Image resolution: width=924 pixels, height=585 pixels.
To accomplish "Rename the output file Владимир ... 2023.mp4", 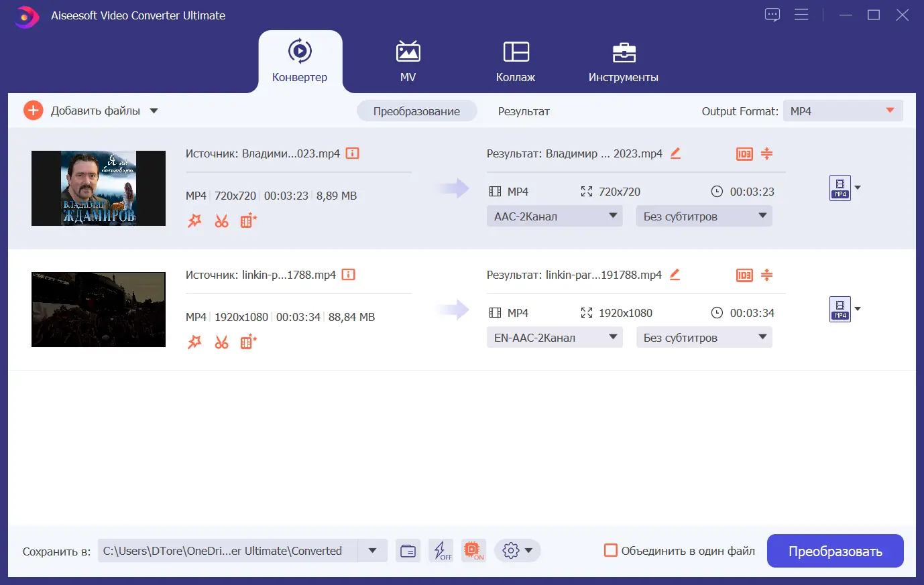I will click(675, 153).
